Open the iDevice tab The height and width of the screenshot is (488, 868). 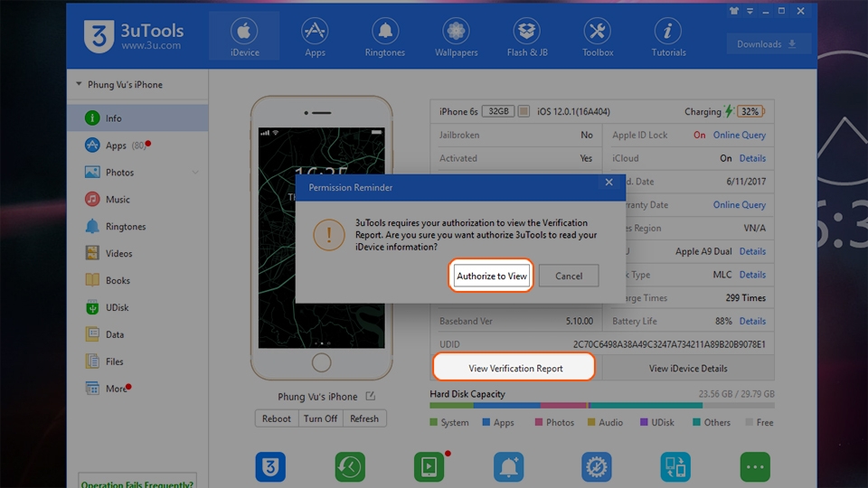click(244, 36)
